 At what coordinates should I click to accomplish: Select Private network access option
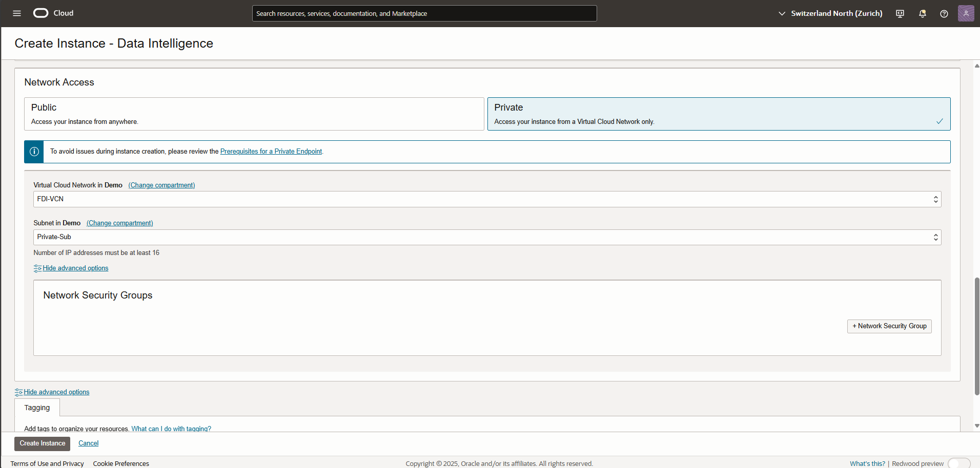click(x=719, y=114)
